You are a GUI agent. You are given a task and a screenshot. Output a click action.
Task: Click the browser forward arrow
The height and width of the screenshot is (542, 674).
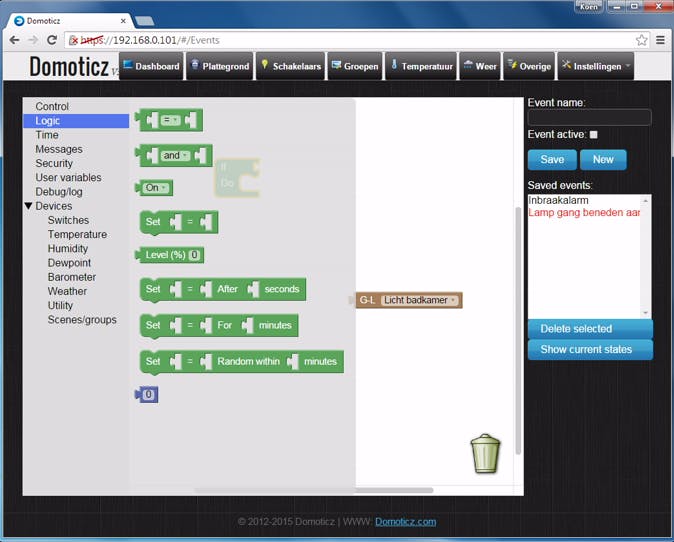point(33,40)
